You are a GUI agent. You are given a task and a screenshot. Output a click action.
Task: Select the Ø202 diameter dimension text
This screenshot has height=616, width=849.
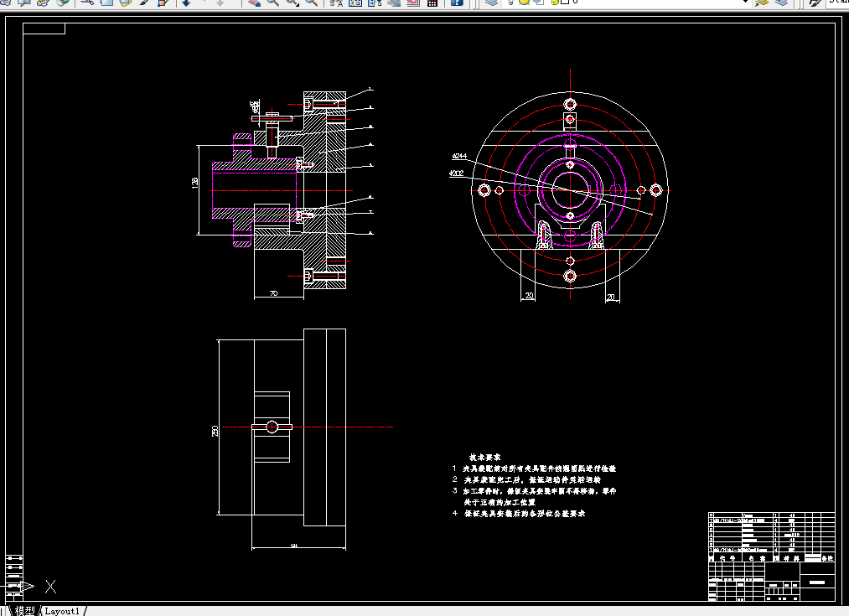pos(456,173)
